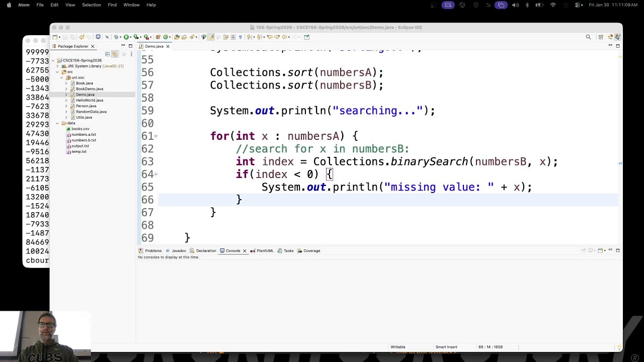
Task: Collapse the src folder node
Action: click(x=57, y=72)
